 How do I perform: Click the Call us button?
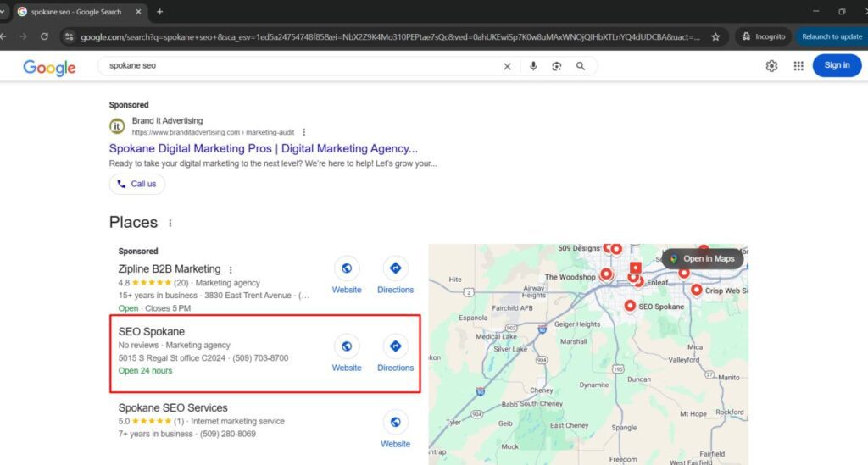(x=136, y=184)
